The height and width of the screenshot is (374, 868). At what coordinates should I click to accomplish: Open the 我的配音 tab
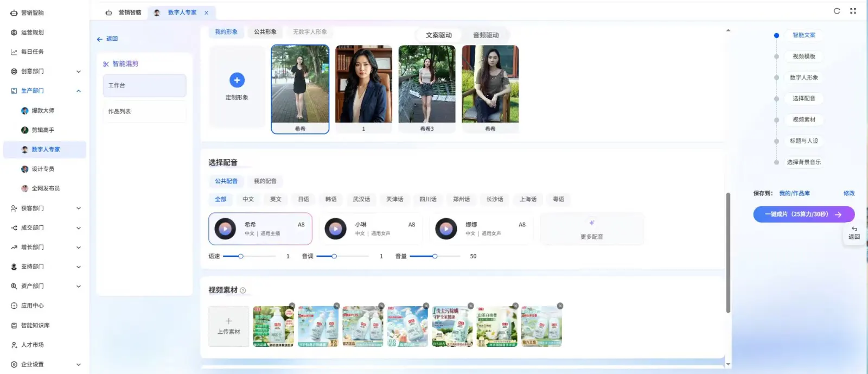pos(265,181)
